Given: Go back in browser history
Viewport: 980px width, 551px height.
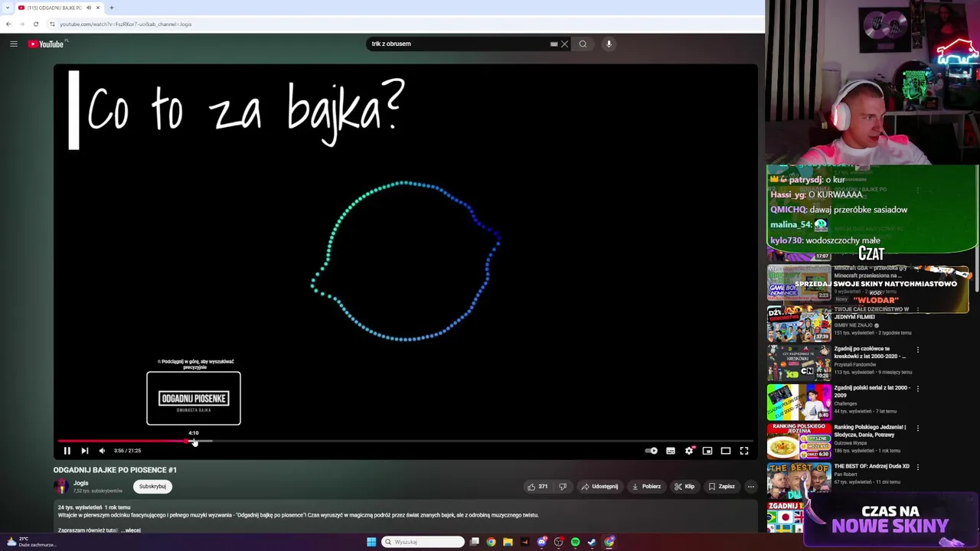Looking at the screenshot, I should point(8,24).
